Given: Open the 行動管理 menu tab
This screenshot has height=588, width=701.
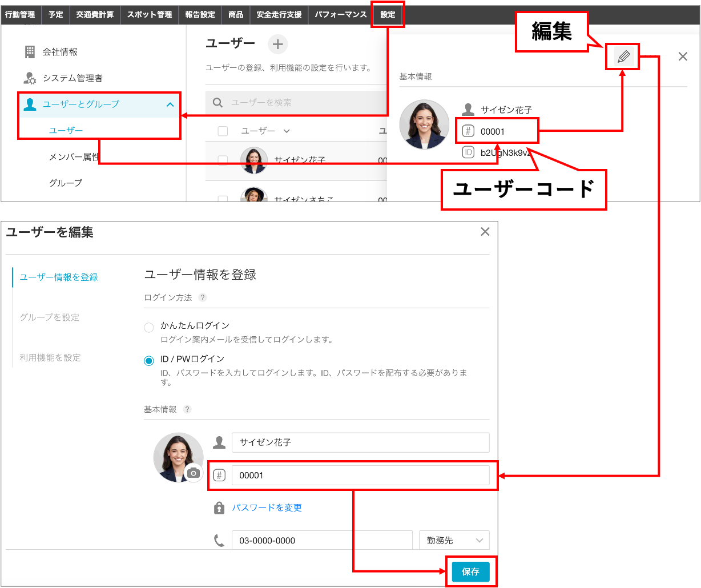Looking at the screenshot, I should (20, 15).
